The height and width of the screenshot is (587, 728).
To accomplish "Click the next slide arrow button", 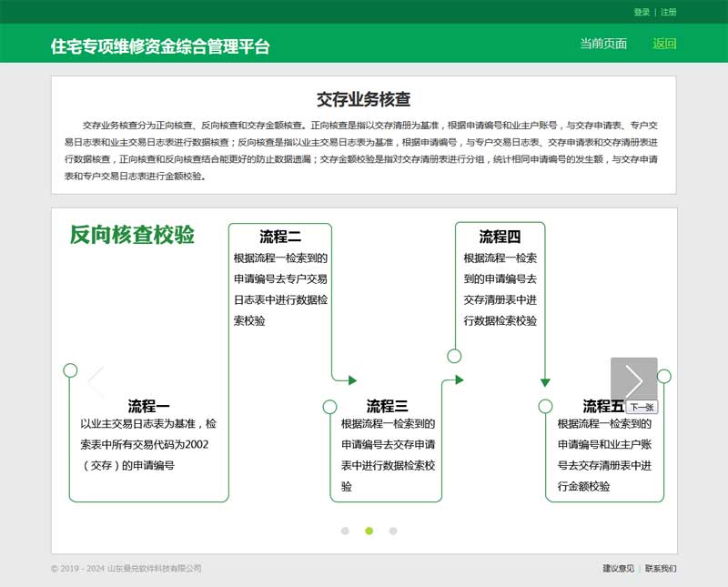I will click(633, 380).
